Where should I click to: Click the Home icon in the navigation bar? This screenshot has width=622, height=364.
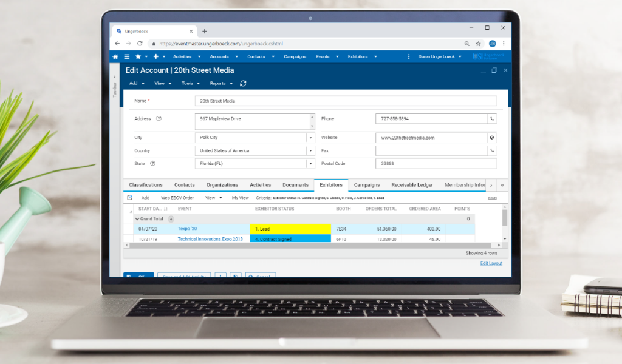(115, 56)
